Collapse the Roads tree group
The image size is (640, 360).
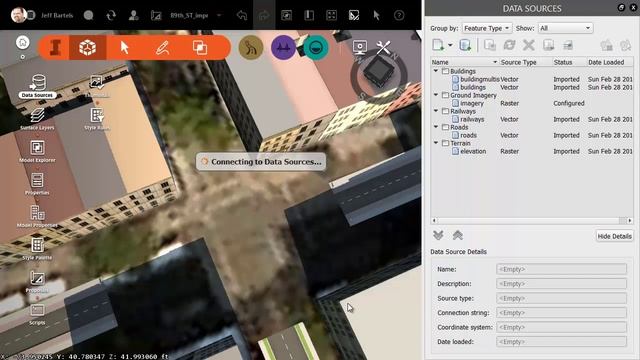click(x=436, y=127)
